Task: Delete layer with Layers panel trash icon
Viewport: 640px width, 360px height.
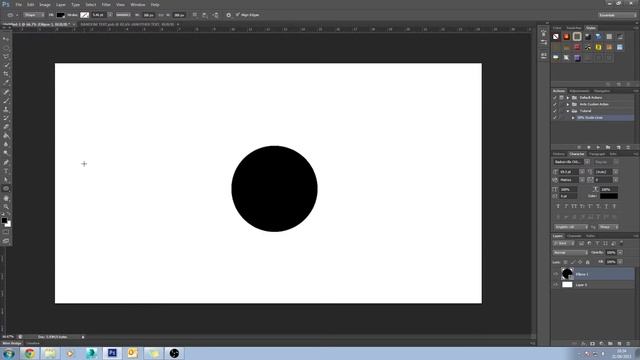Action: (x=628, y=344)
